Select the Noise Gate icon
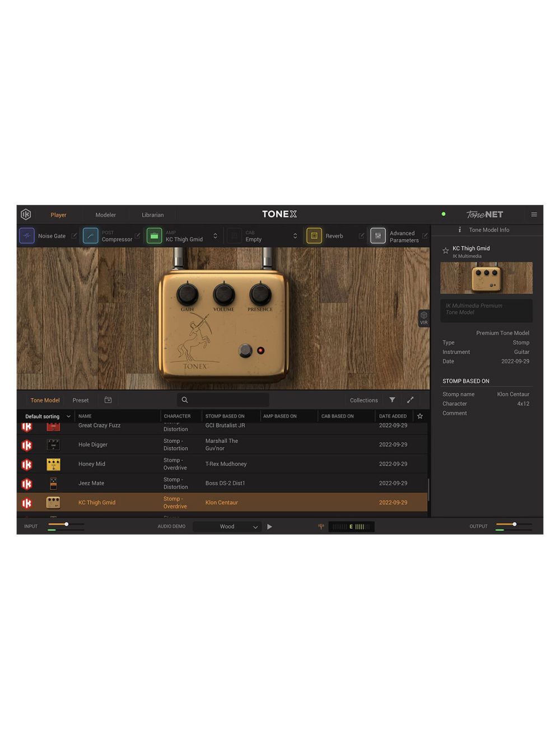The width and height of the screenshot is (560, 739). 26,236
